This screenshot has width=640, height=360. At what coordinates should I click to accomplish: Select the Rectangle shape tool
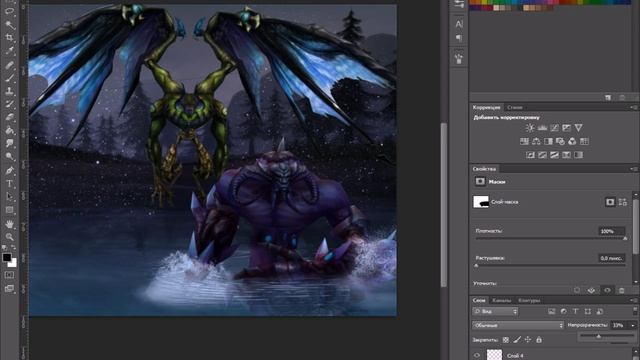[x=10, y=210]
